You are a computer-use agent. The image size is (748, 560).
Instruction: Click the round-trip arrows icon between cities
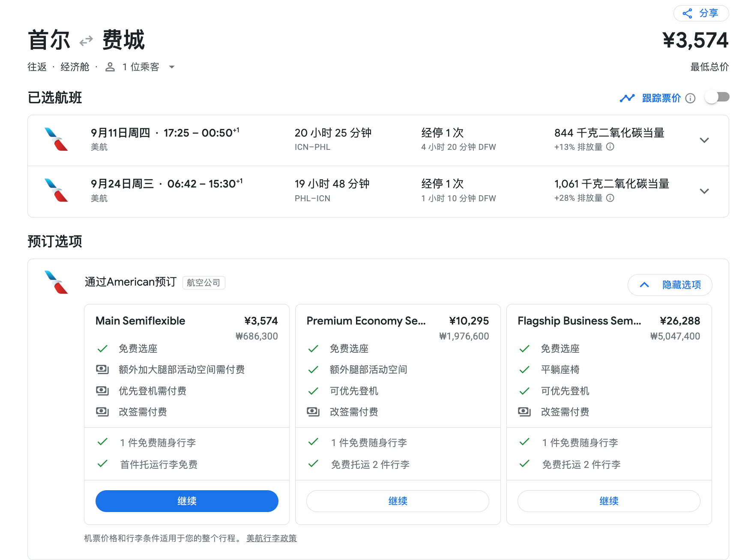tap(86, 41)
